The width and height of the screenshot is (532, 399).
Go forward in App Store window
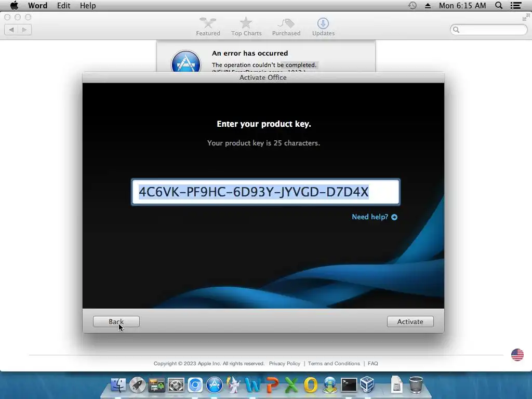(25, 30)
